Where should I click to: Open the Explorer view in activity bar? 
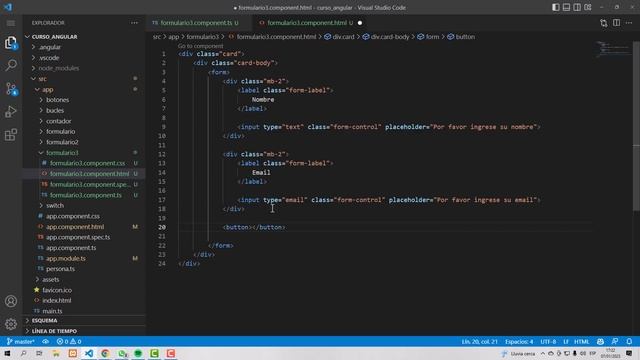(x=11, y=42)
